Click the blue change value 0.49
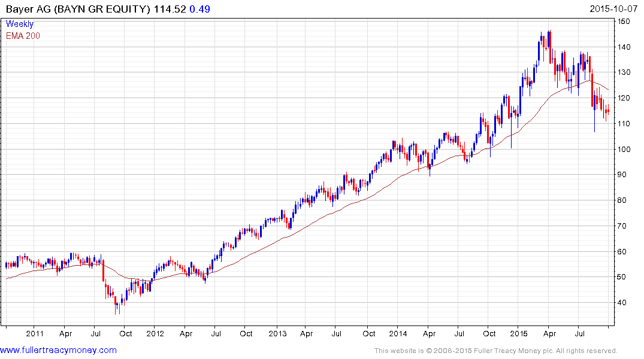This screenshot has width=644, height=359. [x=199, y=9]
